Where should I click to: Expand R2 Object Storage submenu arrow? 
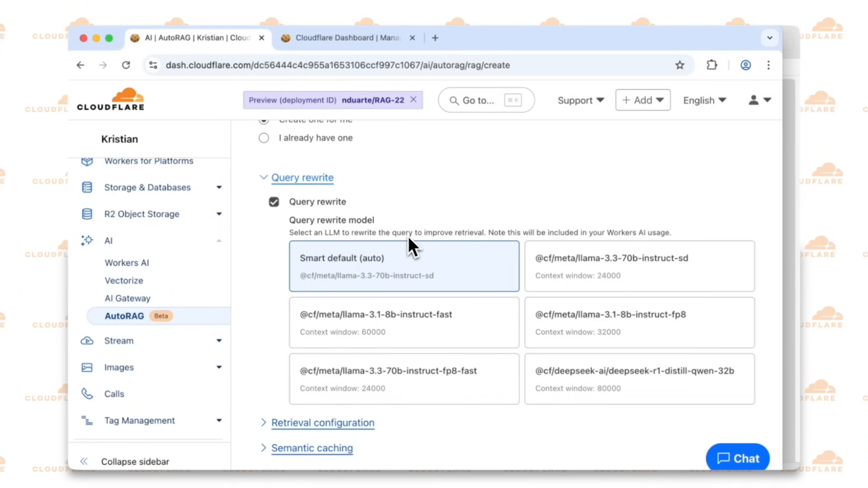tap(218, 214)
